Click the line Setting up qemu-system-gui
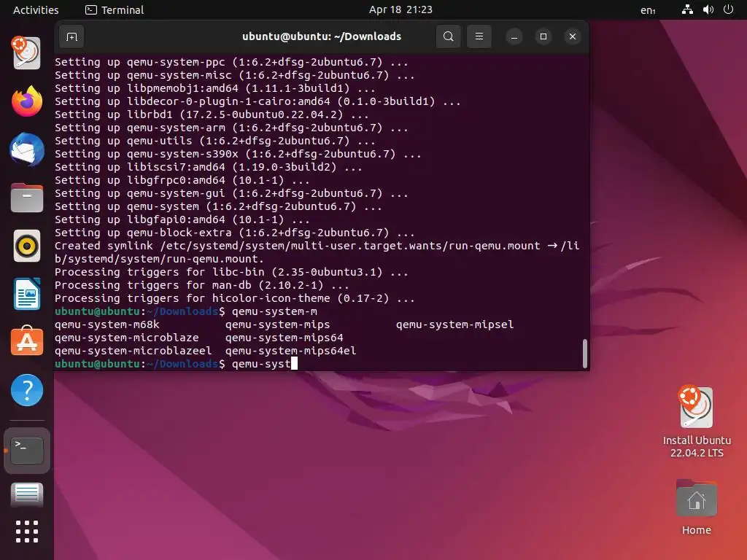The width and height of the screenshot is (747, 560). tap(231, 193)
